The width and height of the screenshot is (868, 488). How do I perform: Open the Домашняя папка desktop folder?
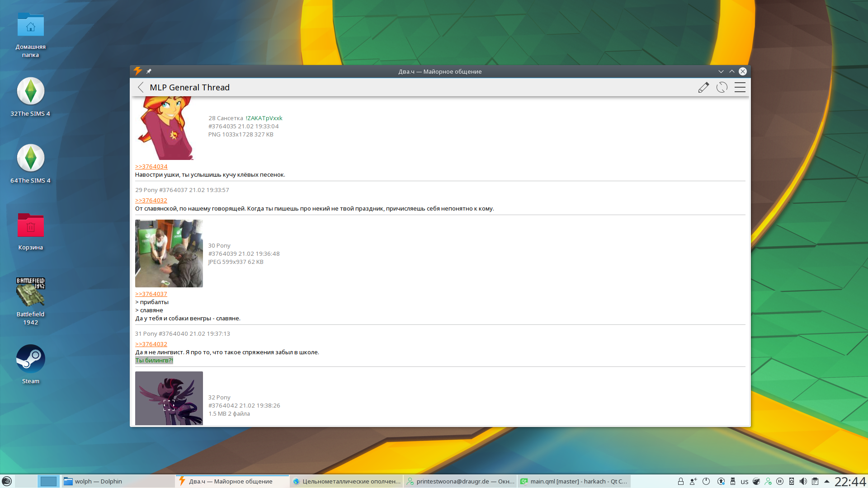[31, 35]
